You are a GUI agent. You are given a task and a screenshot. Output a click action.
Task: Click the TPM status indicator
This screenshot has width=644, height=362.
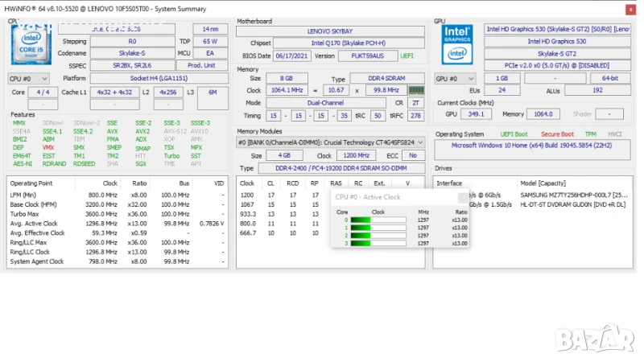(x=591, y=134)
